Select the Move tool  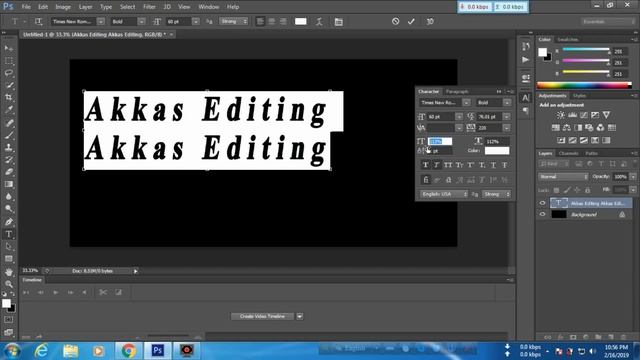(9, 48)
